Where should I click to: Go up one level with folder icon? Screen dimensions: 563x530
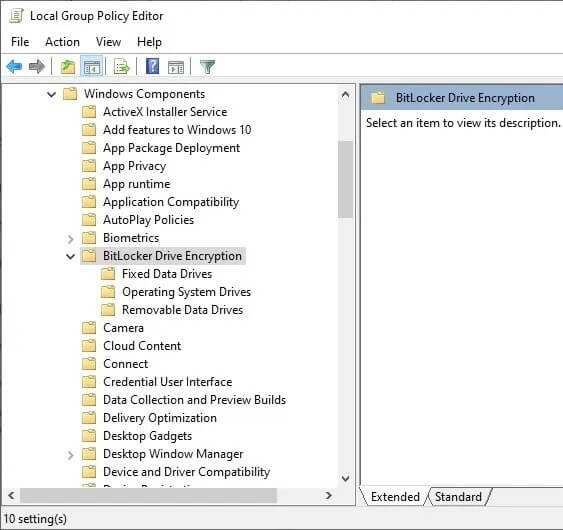coord(68,67)
